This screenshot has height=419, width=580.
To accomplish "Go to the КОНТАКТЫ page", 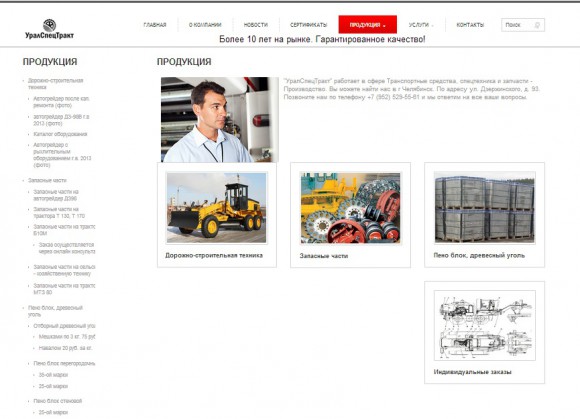I will (470, 25).
